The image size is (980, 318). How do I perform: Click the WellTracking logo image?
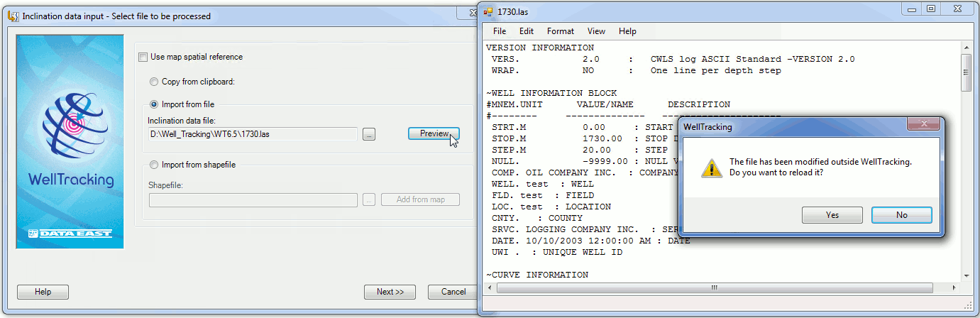click(70, 143)
